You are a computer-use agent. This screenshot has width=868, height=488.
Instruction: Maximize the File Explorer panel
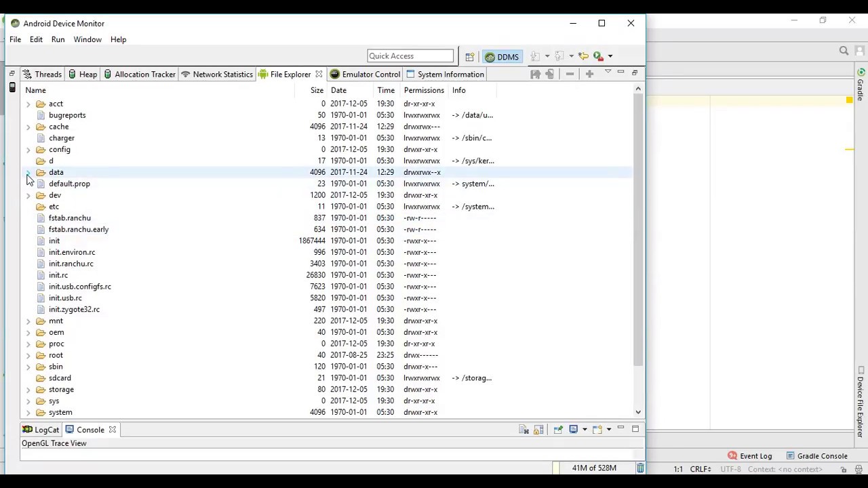click(x=635, y=73)
